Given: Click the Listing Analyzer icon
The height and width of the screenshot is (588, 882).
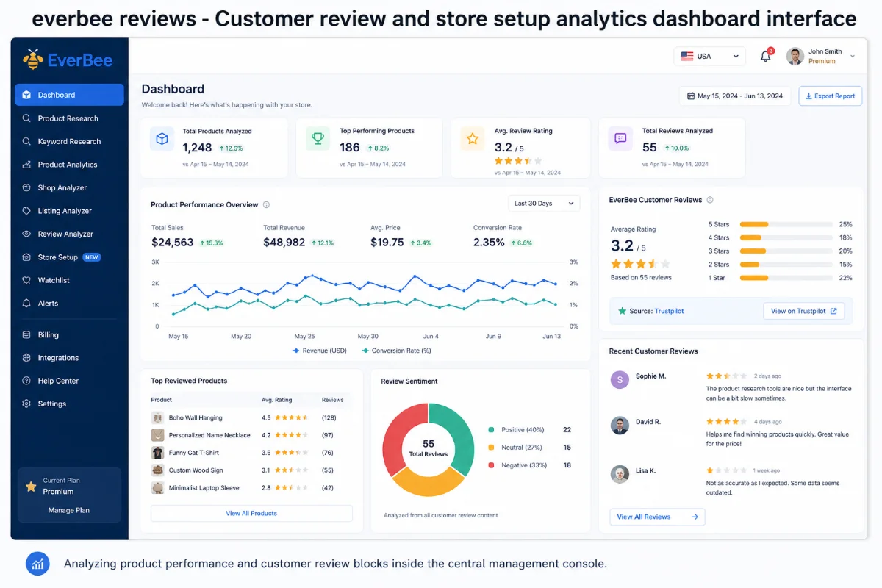Looking at the screenshot, I should tap(26, 211).
